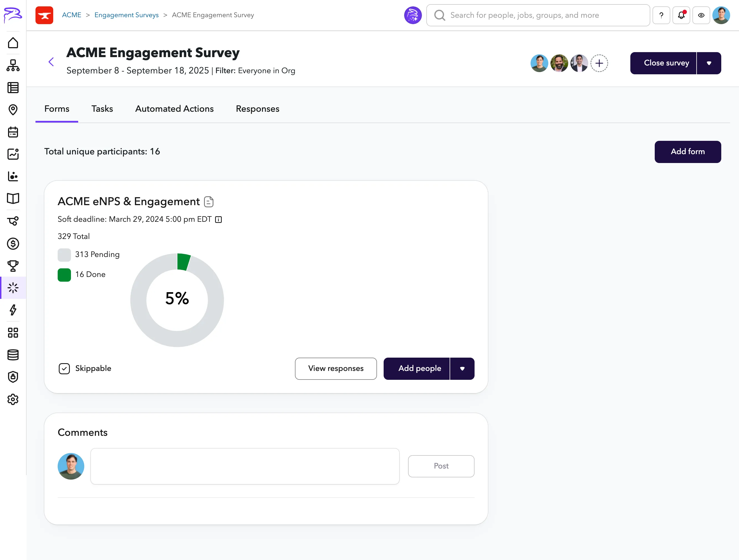Image resolution: width=739 pixels, height=560 pixels.
Task: Switch to the Automated Actions tab
Action: pos(174,109)
